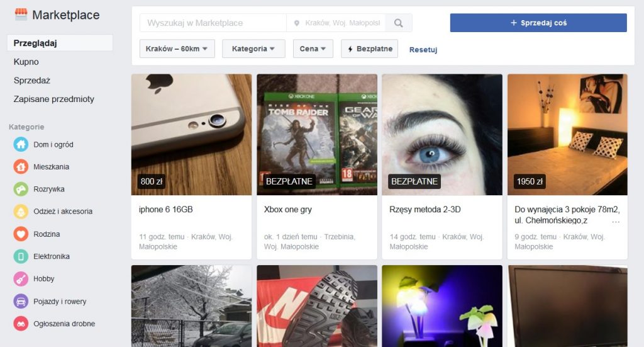The width and height of the screenshot is (644, 347).
Task: Open the Hobby guitar category icon
Action: click(21, 279)
